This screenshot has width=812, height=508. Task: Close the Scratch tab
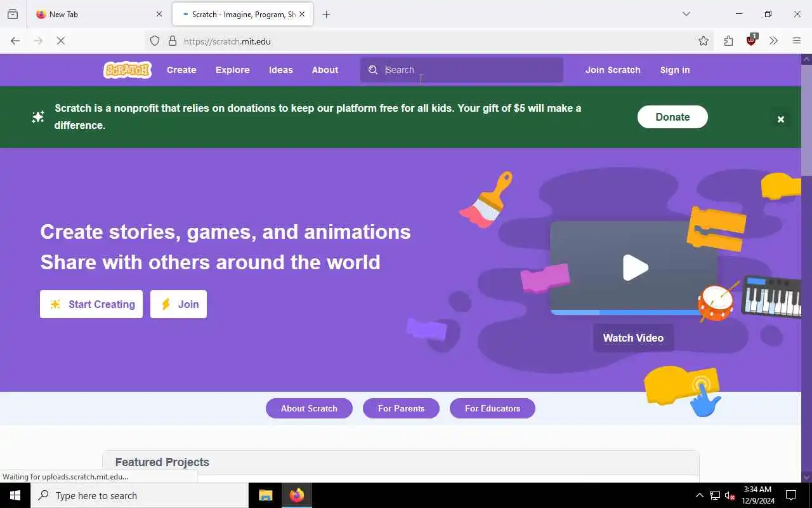click(302, 14)
